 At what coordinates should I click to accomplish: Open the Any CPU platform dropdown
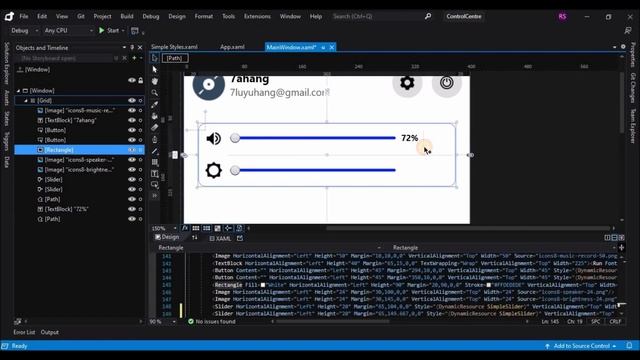pyautogui.click(x=68, y=31)
